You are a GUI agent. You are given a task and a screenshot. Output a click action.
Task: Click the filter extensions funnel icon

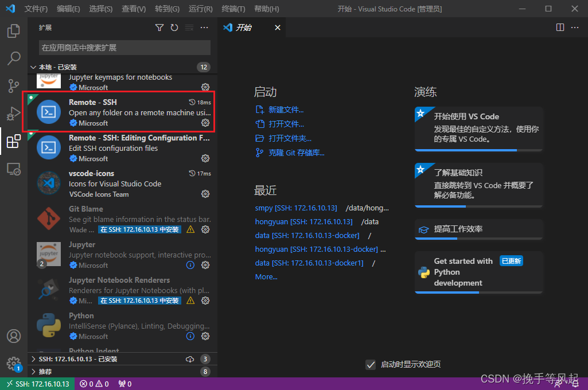tap(159, 28)
